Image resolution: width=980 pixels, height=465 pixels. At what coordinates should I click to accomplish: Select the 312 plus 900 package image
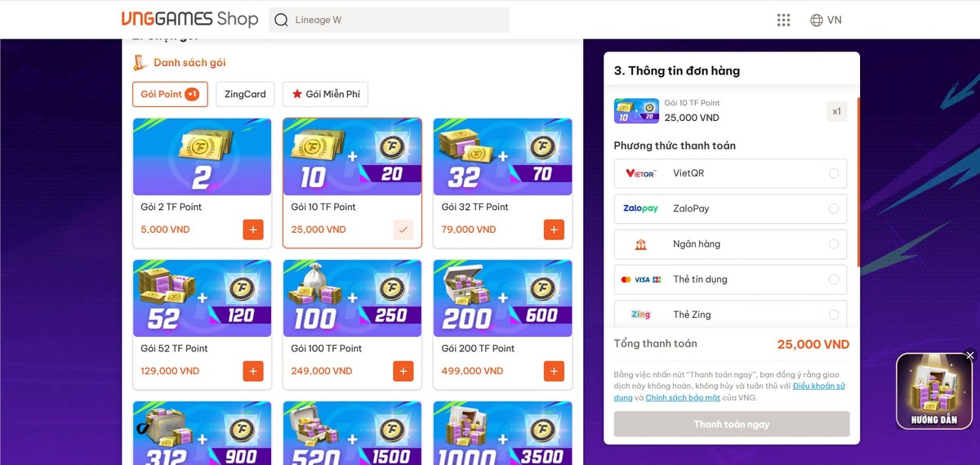tap(202, 433)
